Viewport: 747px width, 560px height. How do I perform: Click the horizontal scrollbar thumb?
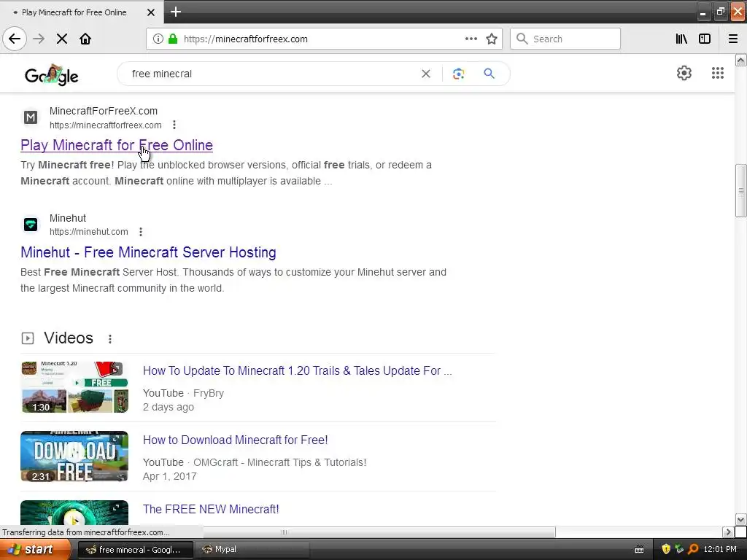coord(284,532)
